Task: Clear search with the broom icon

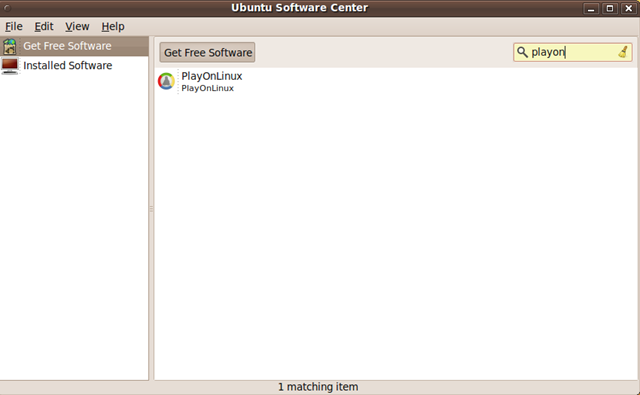Action: coord(623,52)
